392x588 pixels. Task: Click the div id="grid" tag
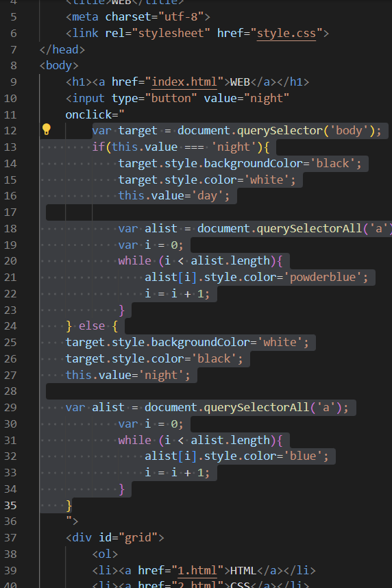pyautogui.click(x=114, y=538)
